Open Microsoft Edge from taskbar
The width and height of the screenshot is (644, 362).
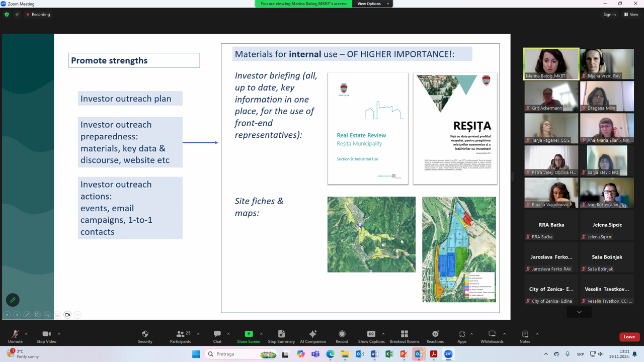click(x=331, y=354)
